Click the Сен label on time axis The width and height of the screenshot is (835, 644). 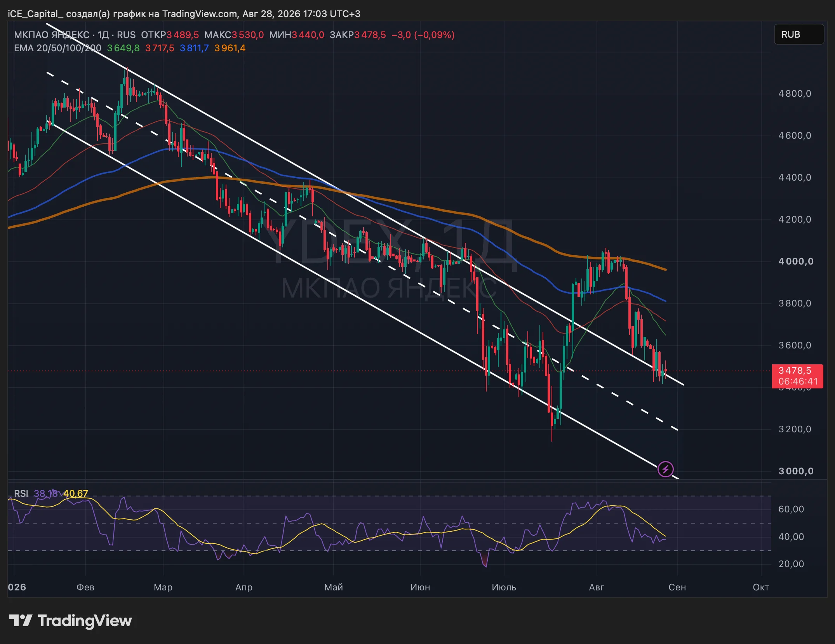tap(677, 587)
